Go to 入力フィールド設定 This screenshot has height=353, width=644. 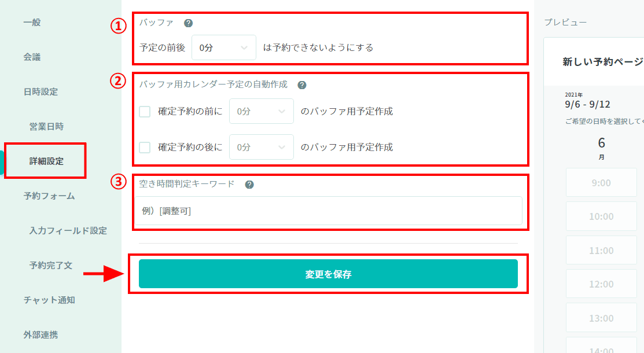coord(68,230)
